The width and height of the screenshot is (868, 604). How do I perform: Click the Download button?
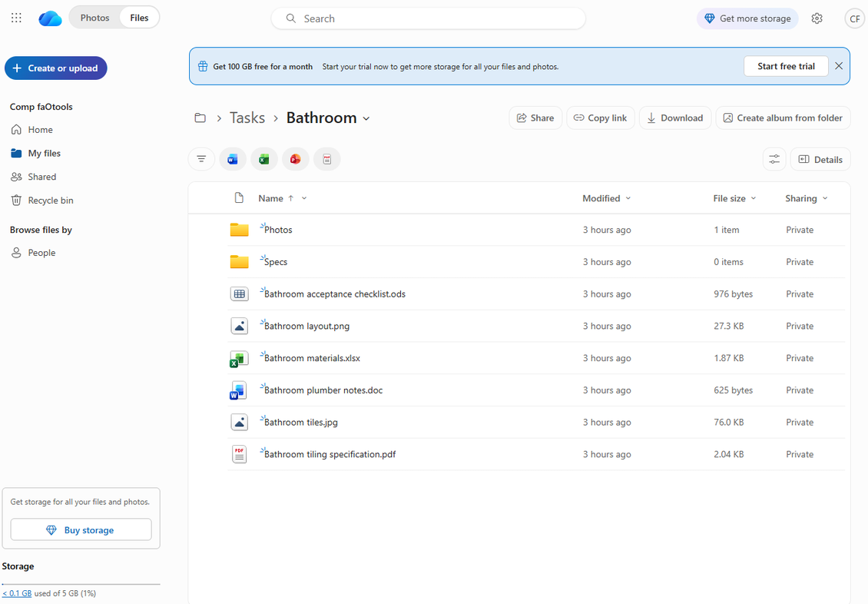point(674,118)
